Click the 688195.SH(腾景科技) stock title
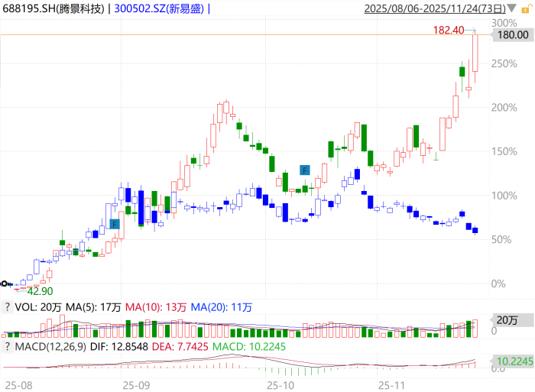This screenshot has width=535, height=392. [x=53, y=8]
